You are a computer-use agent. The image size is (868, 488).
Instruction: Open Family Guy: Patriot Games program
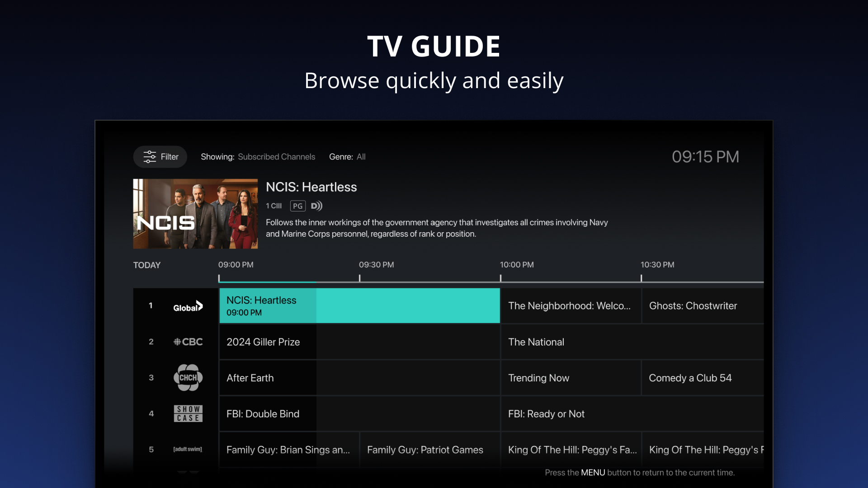tap(430, 450)
